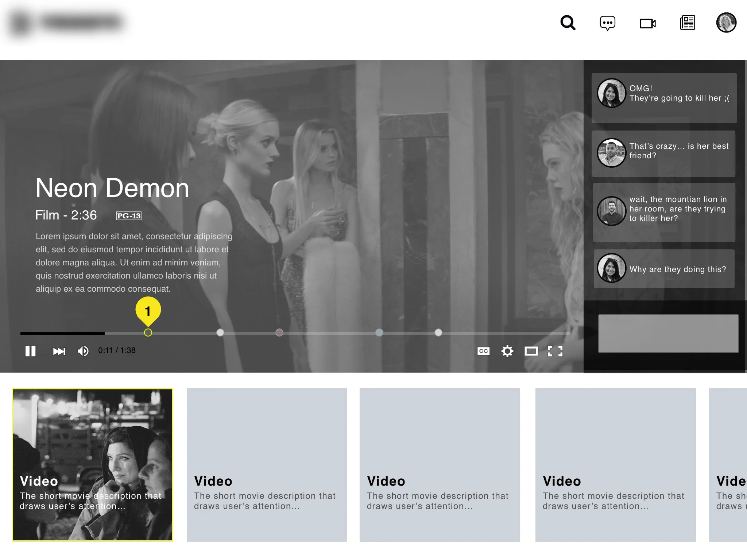Open the partially visible fifth Video card
Screen dimensions: 747x560
tap(728, 465)
